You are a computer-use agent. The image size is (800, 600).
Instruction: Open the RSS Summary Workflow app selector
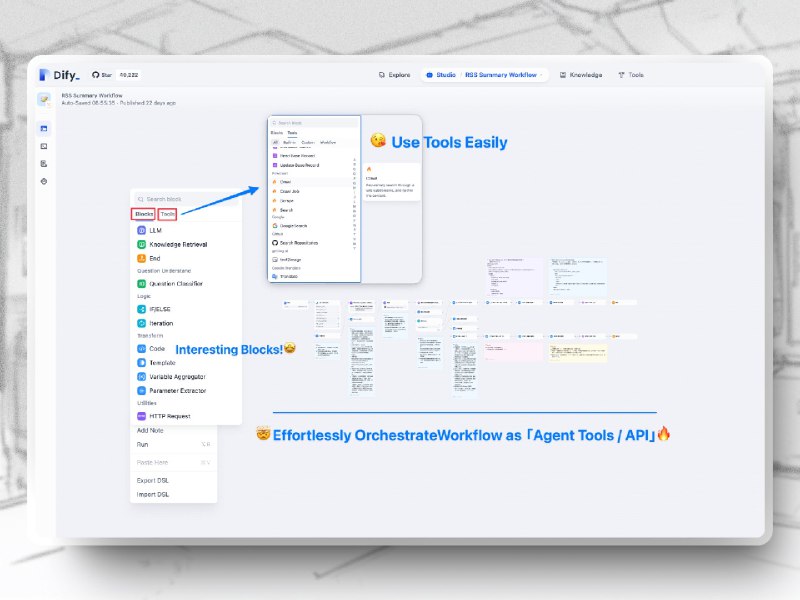504,75
